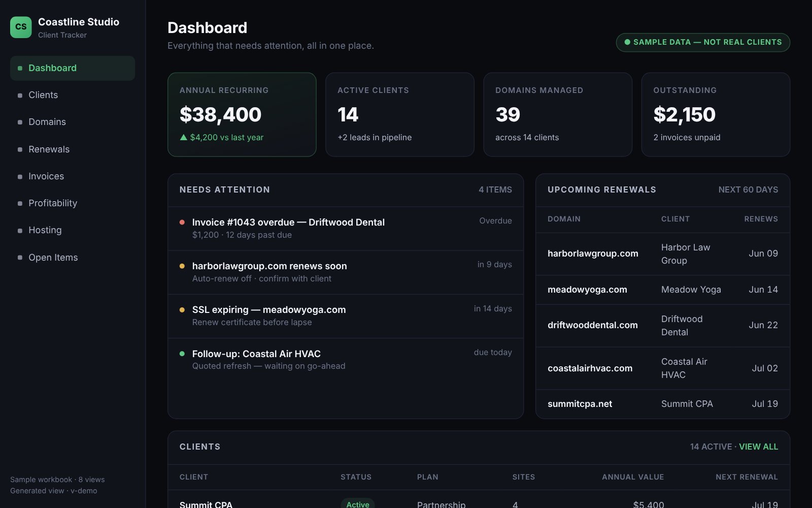Click the NEXT 60 DAYS label
This screenshot has width=812, height=508.
(748, 189)
